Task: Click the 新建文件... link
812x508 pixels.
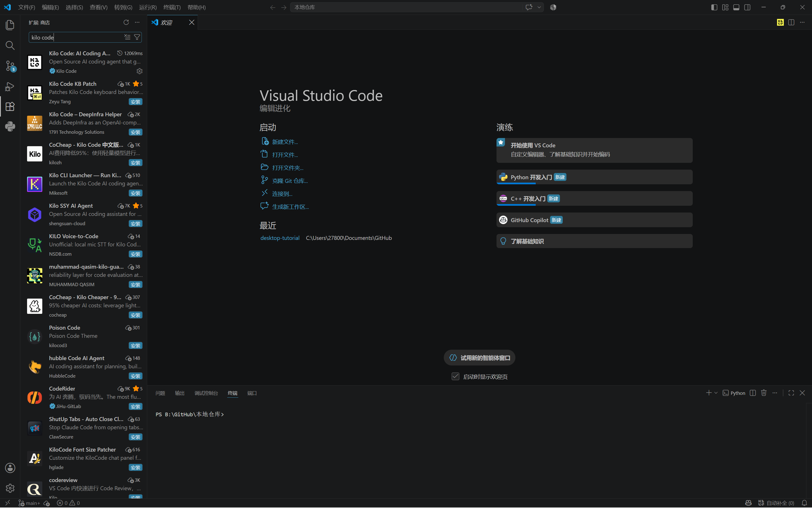Action: [x=285, y=142]
